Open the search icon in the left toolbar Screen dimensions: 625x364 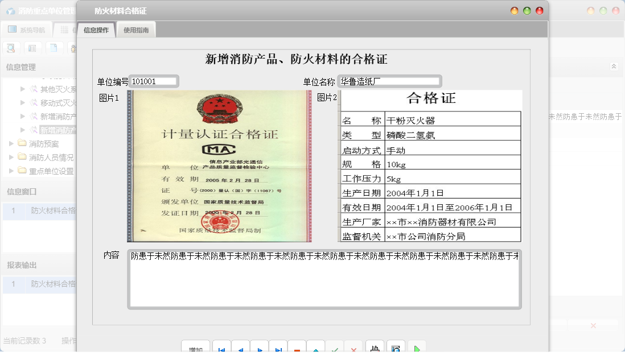(10, 48)
